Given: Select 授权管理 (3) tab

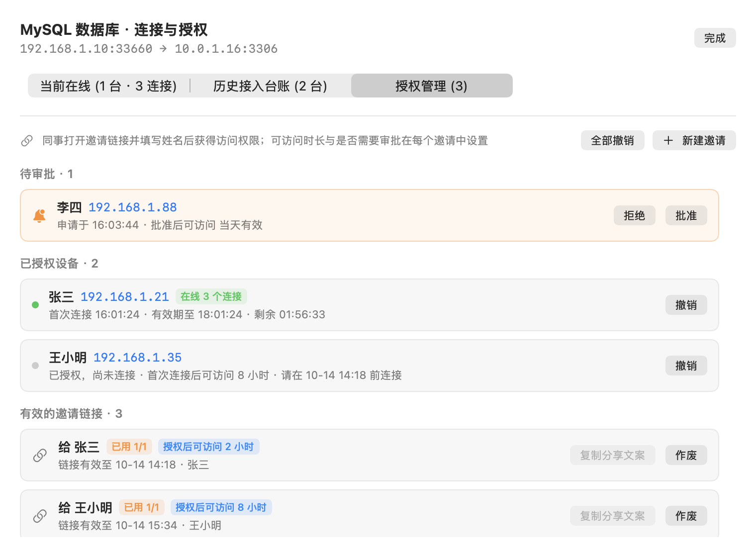Looking at the screenshot, I should point(432,86).
